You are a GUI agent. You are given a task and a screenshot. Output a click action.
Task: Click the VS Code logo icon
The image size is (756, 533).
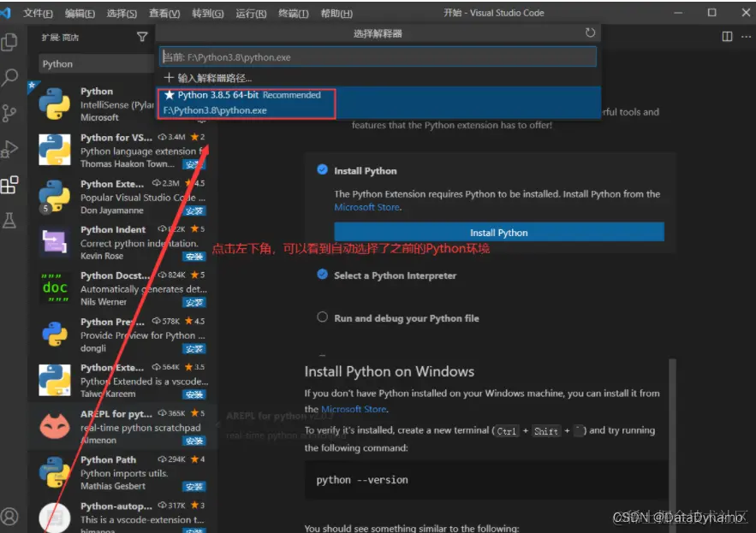tap(5, 13)
